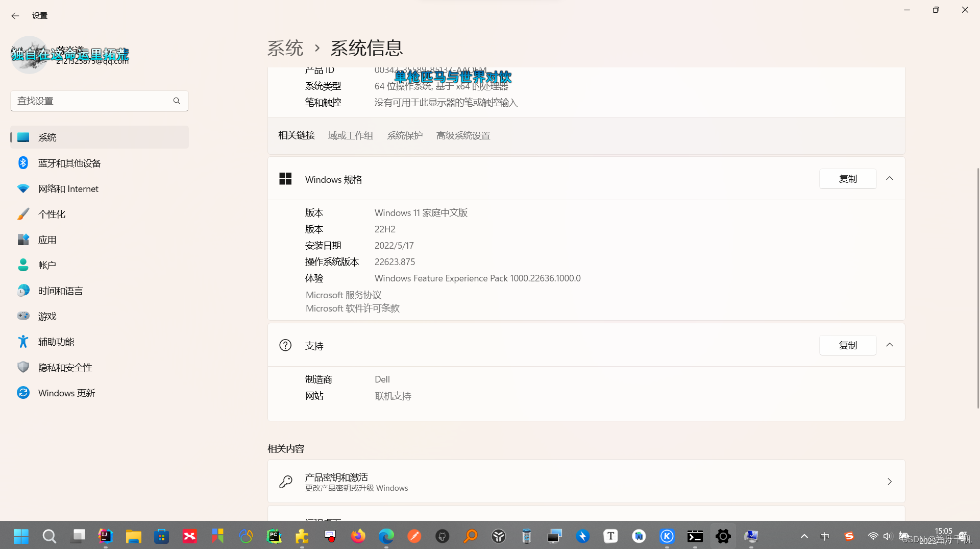Open Microsoft 软件许可条款 link

click(x=353, y=308)
